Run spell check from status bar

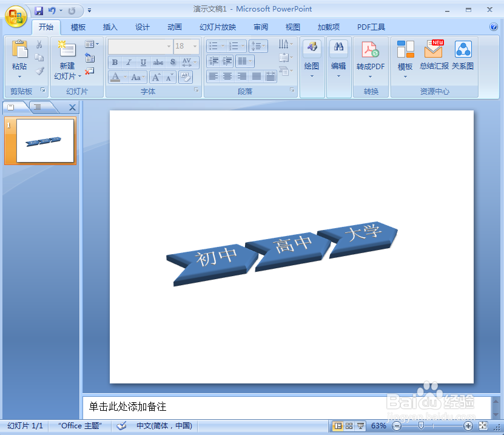(x=121, y=426)
